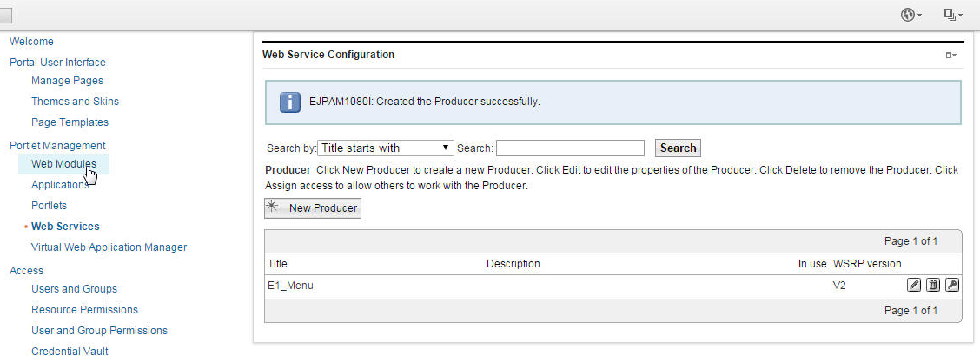Focus the Search text field
The image size is (980, 362).
pos(570,148)
